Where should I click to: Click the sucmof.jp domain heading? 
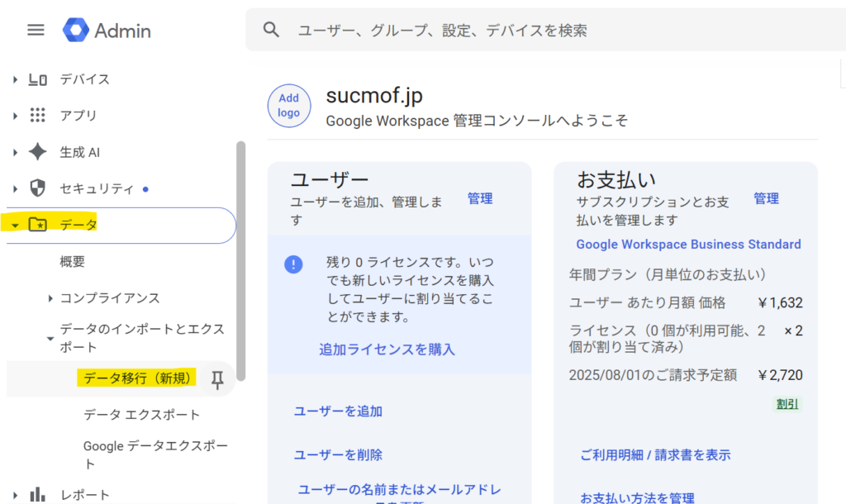click(374, 96)
